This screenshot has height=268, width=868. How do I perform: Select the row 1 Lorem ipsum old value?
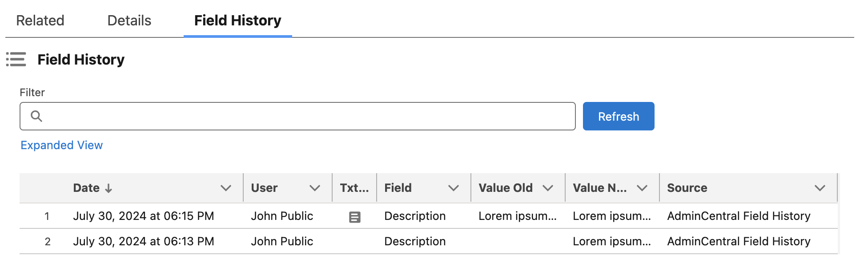coord(517,216)
